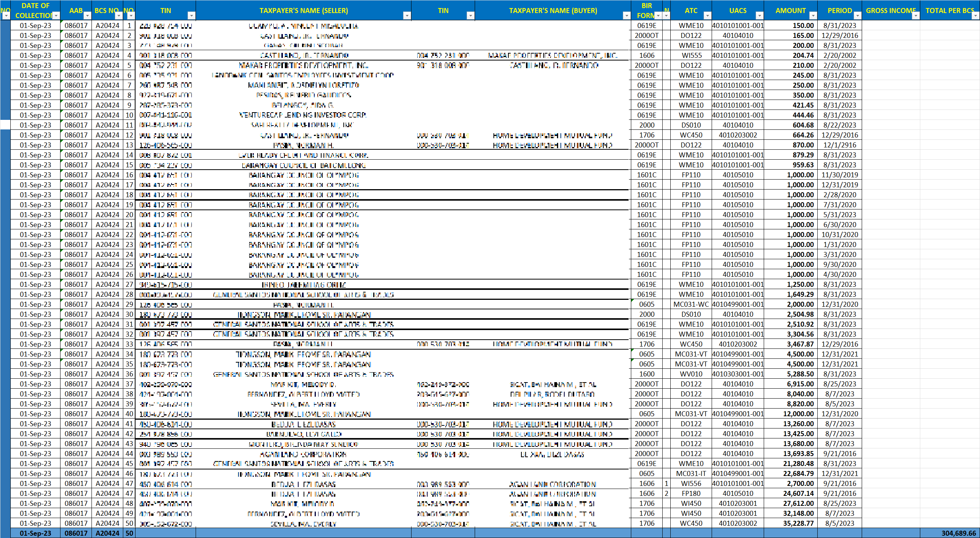
Task: Select the period cell dated 12/1/2916
Action: 840,145
